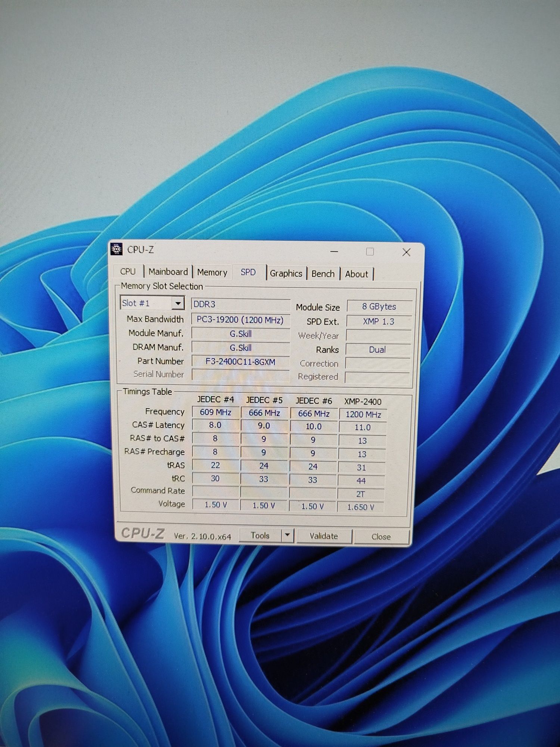Click the Ver. 2.10.0.x64 version text
Viewport: 560px width, 747px height.
point(202,536)
